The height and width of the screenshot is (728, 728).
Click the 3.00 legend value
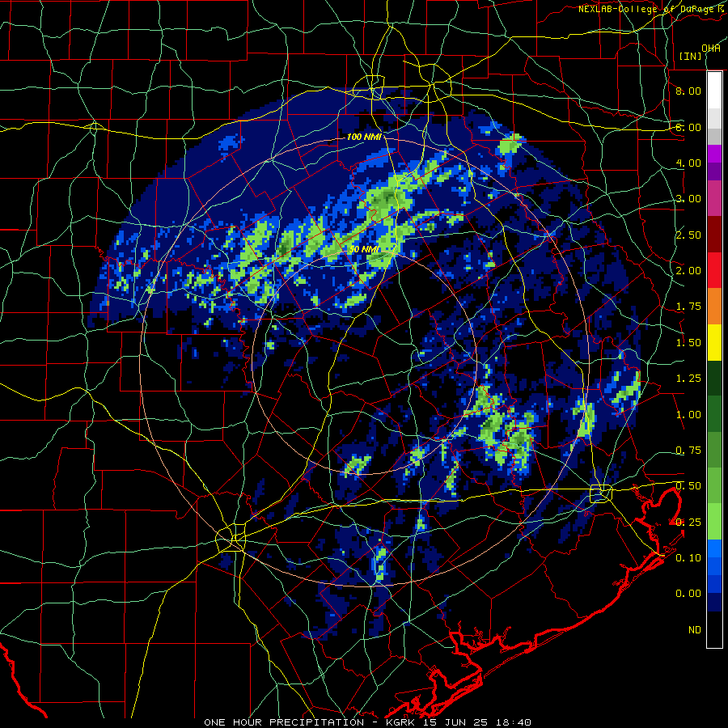[688, 199]
